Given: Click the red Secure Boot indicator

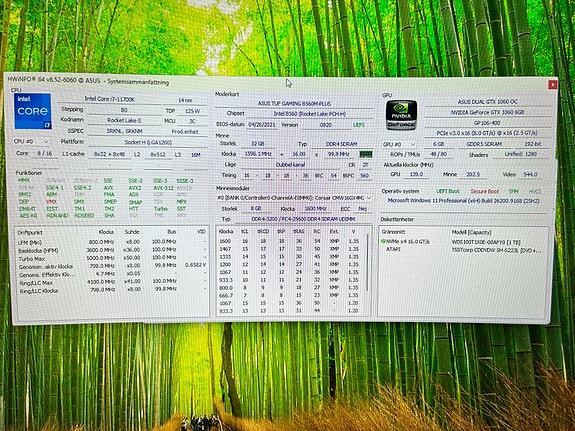Looking at the screenshot, I should (x=484, y=191).
